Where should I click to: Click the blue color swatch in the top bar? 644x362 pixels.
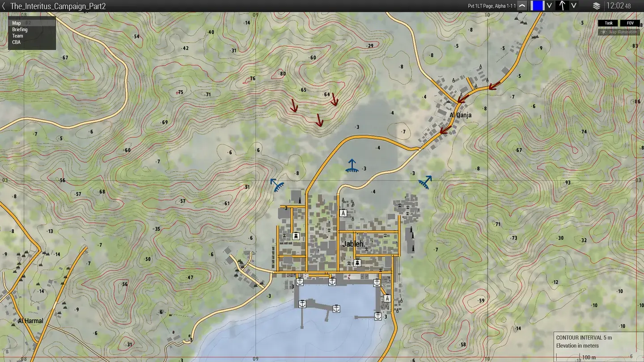click(x=538, y=5)
